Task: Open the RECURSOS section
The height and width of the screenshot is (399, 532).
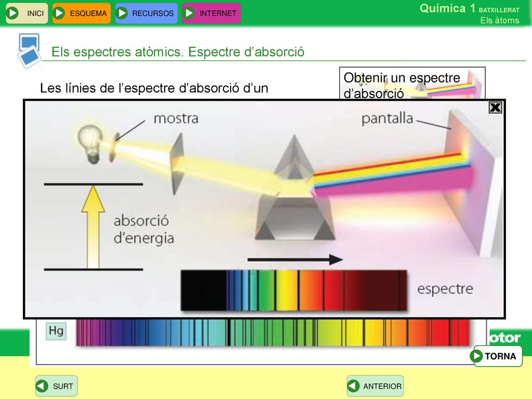Action: (x=146, y=13)
